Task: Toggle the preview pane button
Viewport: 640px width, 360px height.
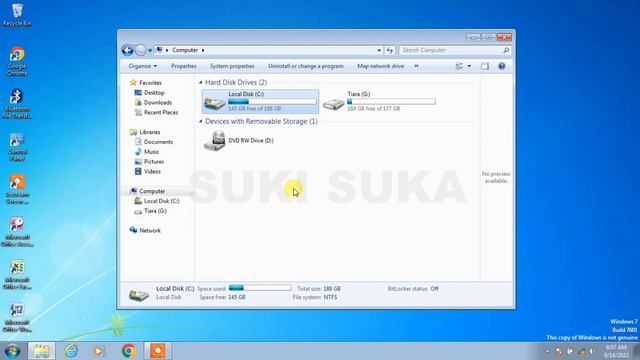Action: click(x=484, y=66)
